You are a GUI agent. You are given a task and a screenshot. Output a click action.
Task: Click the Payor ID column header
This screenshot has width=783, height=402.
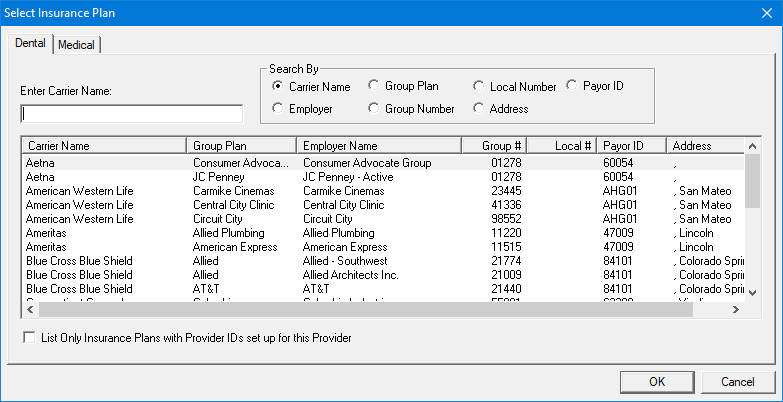click(630, 146)
